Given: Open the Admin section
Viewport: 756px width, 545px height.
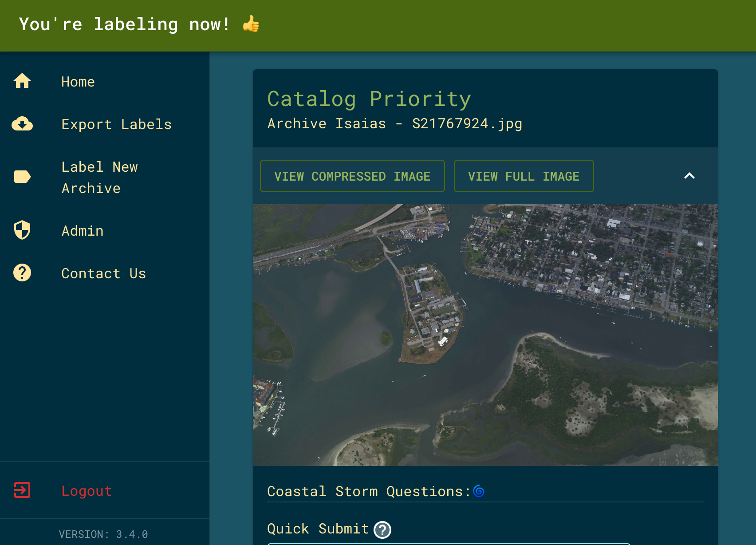Looking at the screenshot, I should (x=83, y=230).
